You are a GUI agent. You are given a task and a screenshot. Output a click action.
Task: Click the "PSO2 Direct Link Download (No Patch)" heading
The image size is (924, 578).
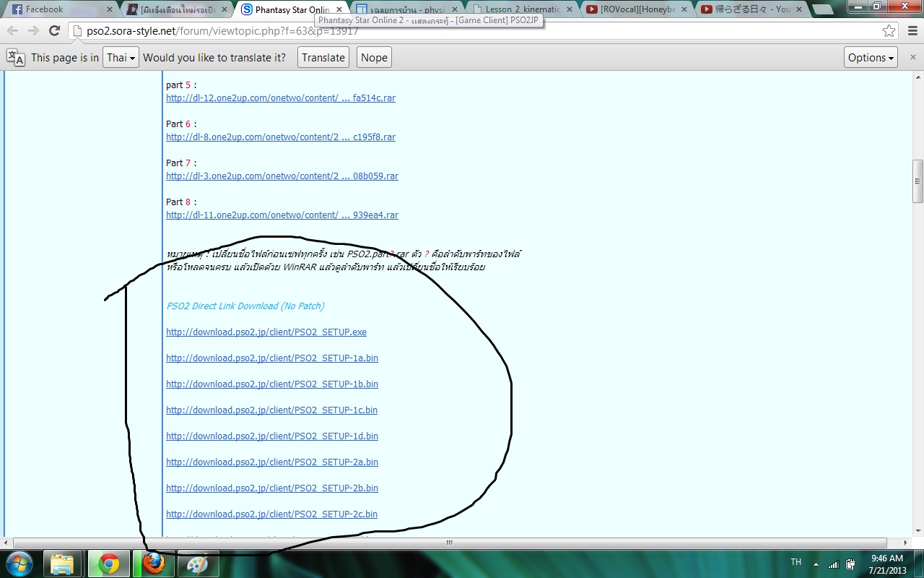click(245, 306)
